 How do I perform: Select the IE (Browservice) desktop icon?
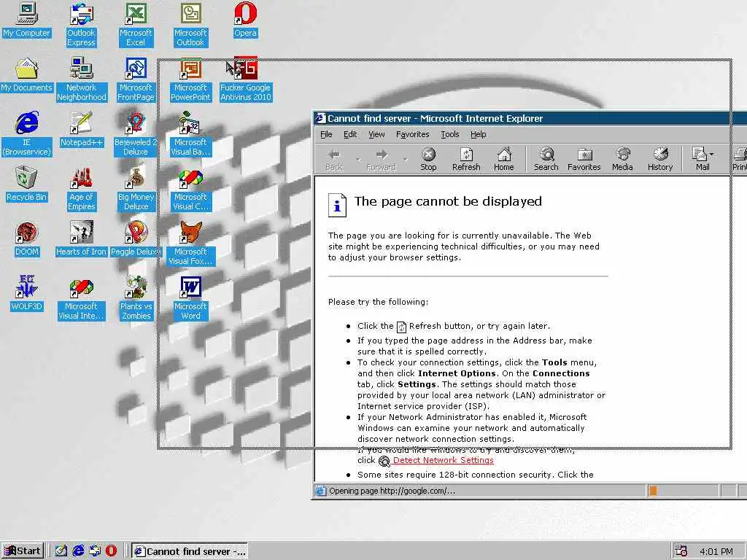[x=27, y=133]
